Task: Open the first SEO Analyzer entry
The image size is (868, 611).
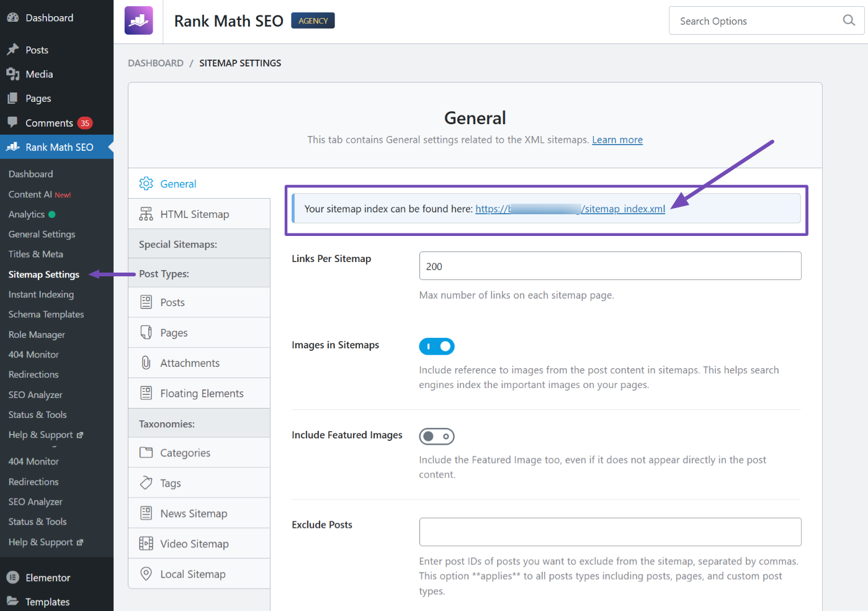Action: tap(35, 395)
